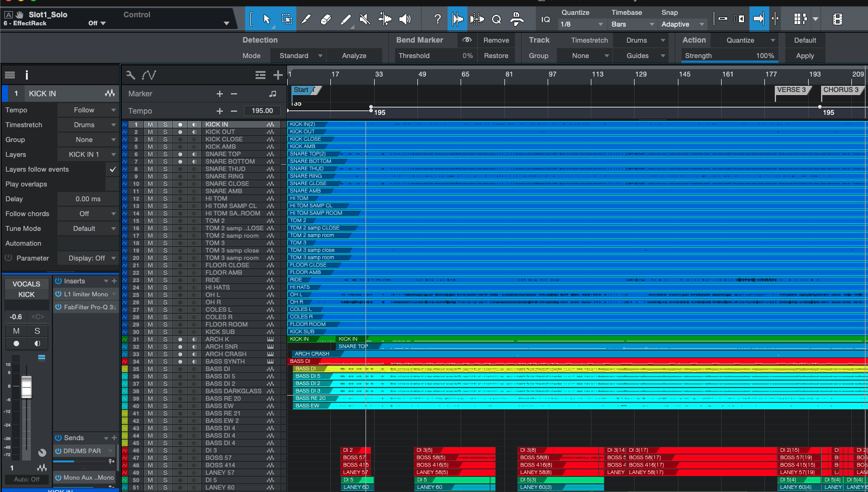Screen dimensions: 868x492
Task: Open the Detection Mode Standard dropdown
Action: (299, 56)
